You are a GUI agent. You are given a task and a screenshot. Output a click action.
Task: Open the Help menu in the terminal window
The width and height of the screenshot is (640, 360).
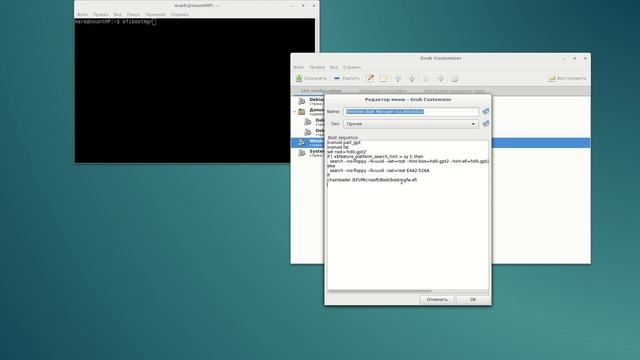click(180, 14)
